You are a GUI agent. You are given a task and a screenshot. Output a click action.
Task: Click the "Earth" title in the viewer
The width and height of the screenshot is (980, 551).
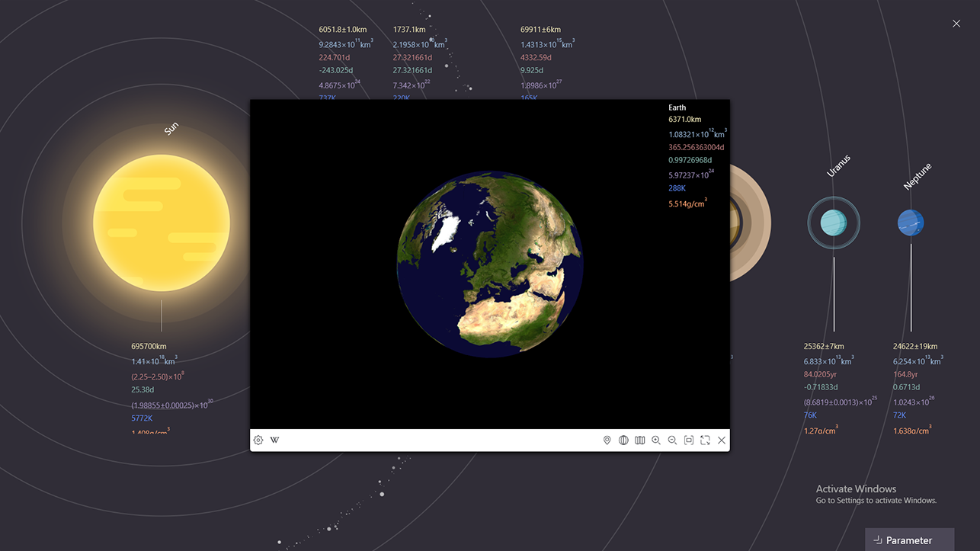677,107
